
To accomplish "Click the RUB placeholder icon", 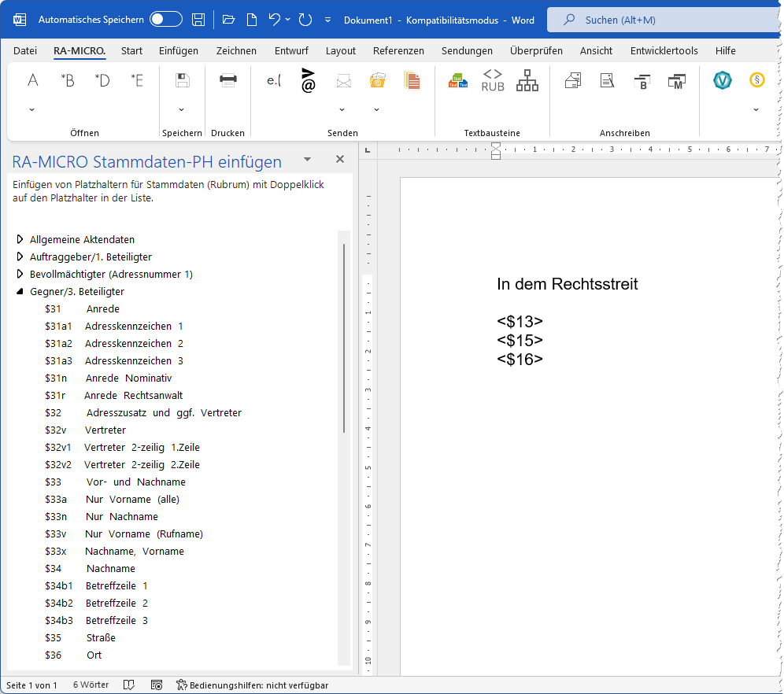I will coord(493,80).
